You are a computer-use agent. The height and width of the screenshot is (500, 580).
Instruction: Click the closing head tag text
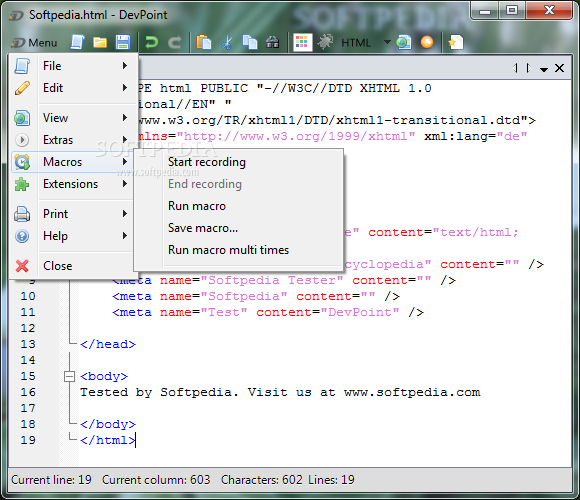tap(108, 344)
